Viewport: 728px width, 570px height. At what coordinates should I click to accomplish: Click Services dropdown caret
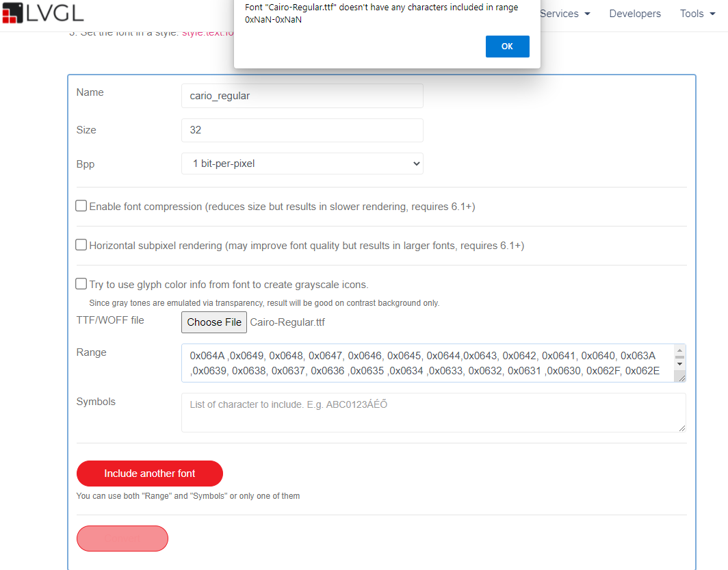click(x=587, y=14)
